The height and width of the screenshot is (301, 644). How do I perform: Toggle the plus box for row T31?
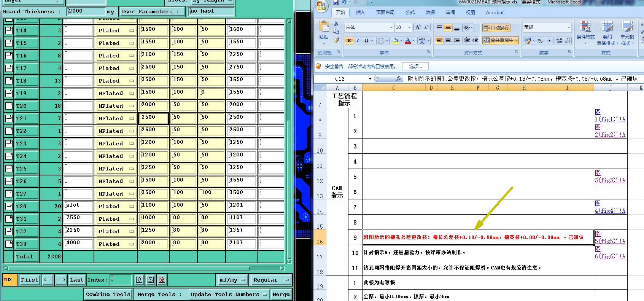pyautogui.click(x=9, y=219)
